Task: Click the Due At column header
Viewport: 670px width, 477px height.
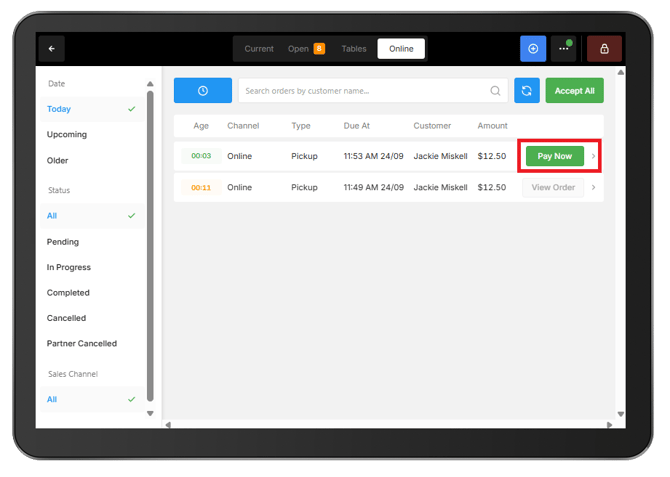Action: pyautogui.click(x=357, y=126)
